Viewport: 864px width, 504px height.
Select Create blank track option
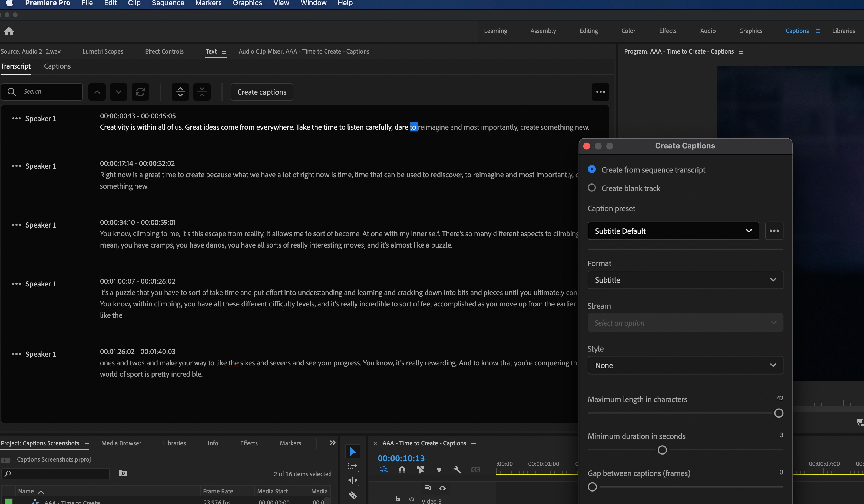tap(591, 188)
